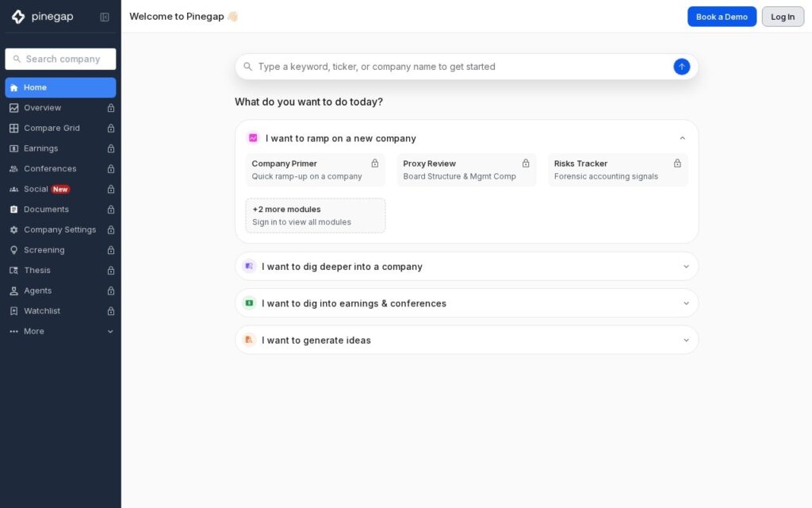
Task: Focus the keyword, ticker, or company search box
Action: pos(466,67)
